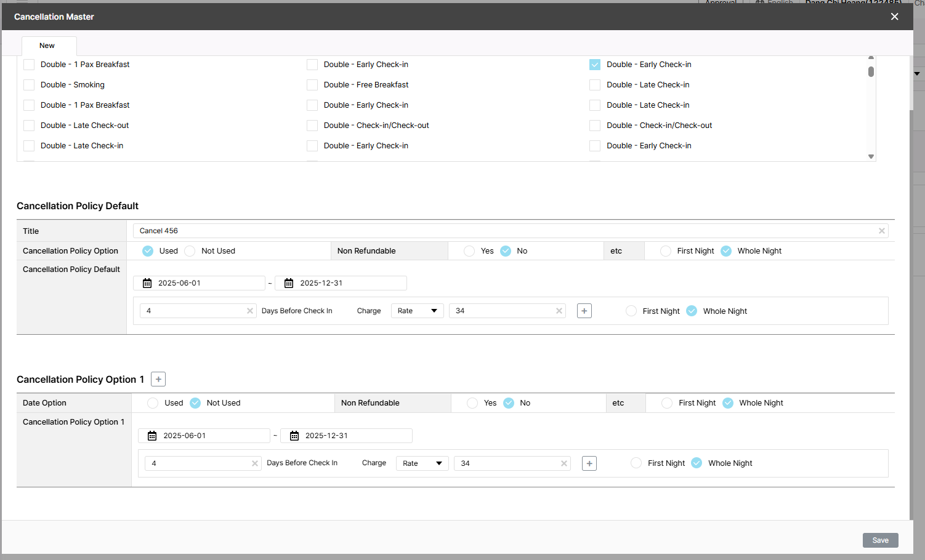The height and width of the screenshot is (560, 925).
Task: Clear the Title field text
Action: pyautogui.click(x=881, y=231)
